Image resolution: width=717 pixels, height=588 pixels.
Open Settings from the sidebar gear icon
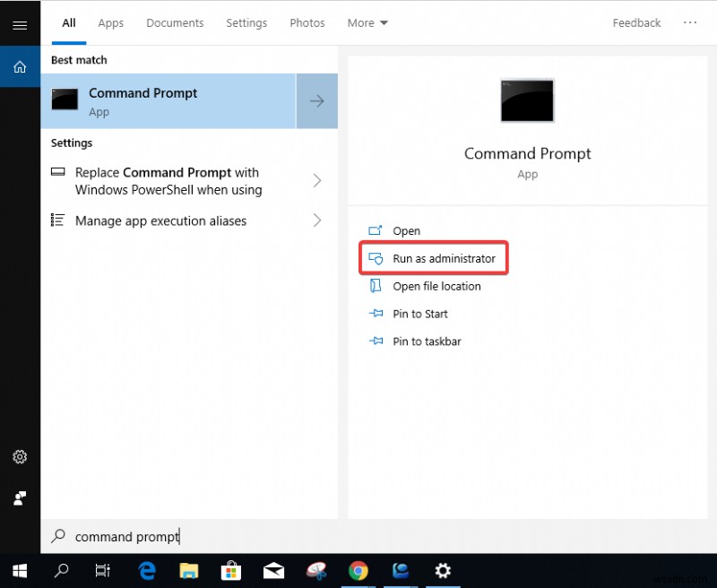pos(20,456)
